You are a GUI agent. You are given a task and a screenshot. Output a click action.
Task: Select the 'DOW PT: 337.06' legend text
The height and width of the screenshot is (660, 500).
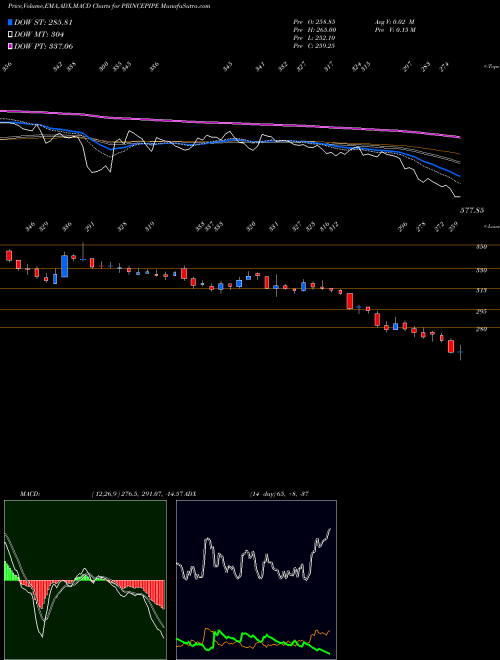pos(43,46)
